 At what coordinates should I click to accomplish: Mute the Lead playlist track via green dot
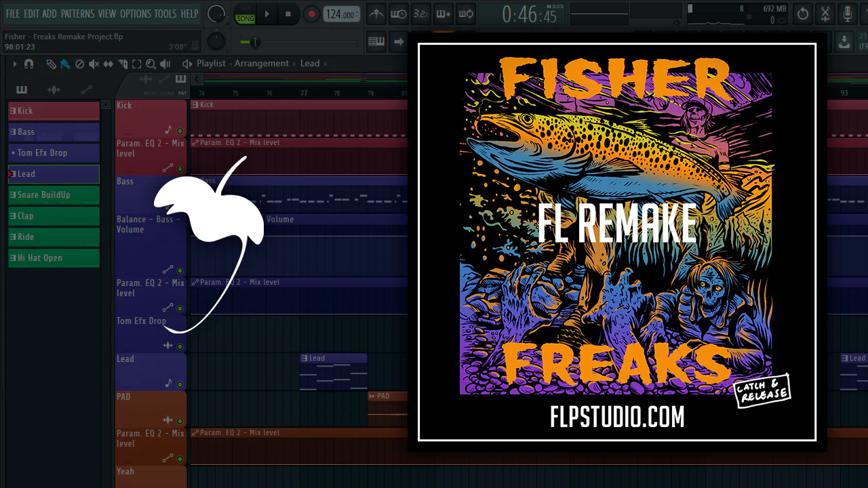[180, 384]
